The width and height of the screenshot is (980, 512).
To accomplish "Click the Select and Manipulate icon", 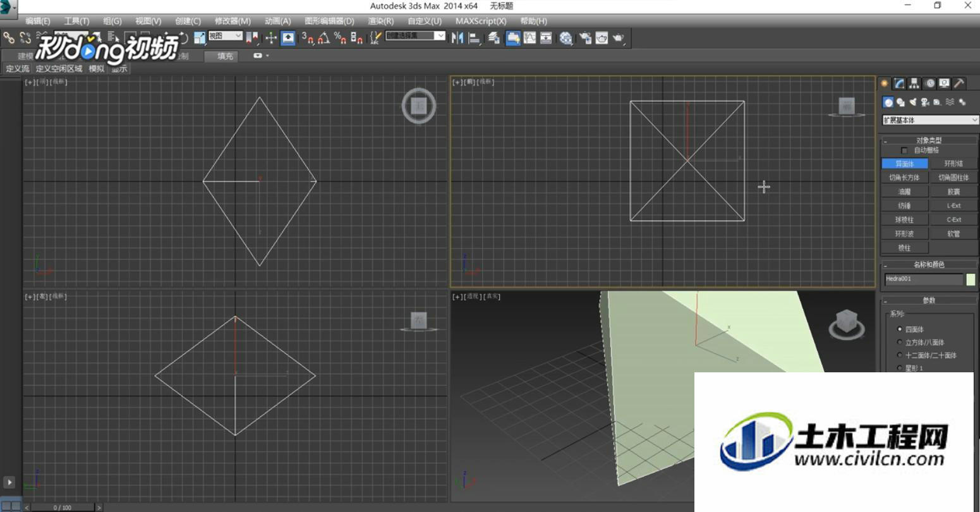I will point(271,38).
